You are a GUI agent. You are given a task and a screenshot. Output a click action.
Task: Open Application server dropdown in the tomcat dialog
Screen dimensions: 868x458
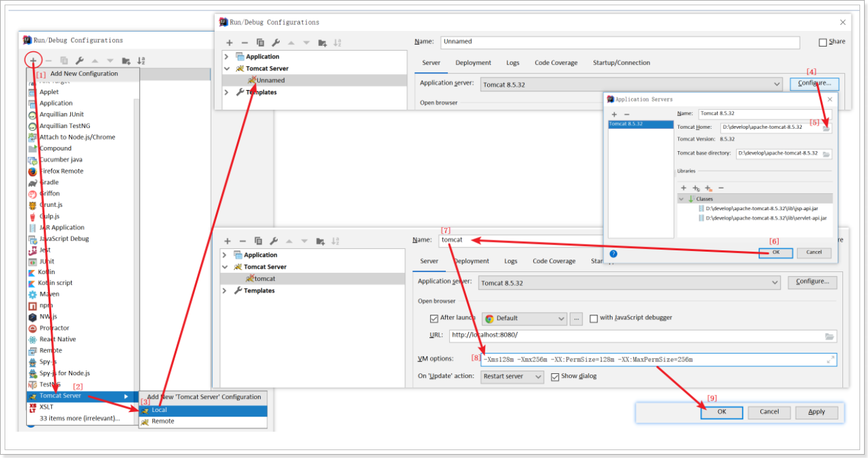click(x=629, y=283)
